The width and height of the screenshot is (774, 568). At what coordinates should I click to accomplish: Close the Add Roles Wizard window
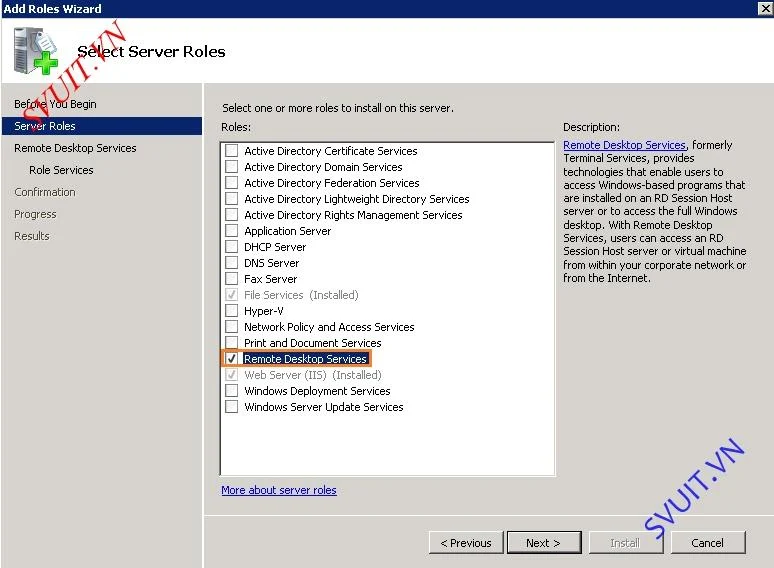pos(765,8)
